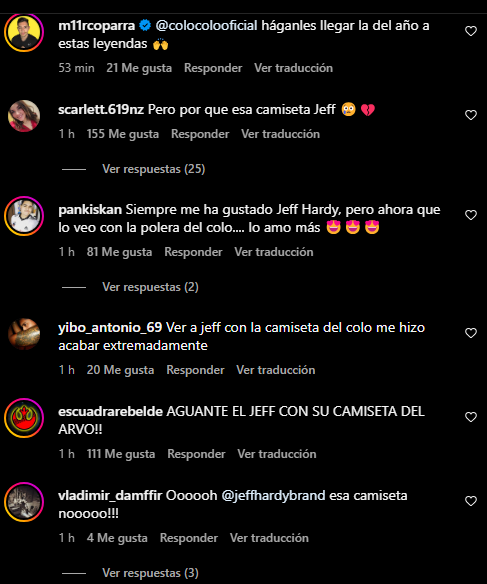
Task: Like scarlett.619nz's comment with the heart
Action: coord(471,115)
